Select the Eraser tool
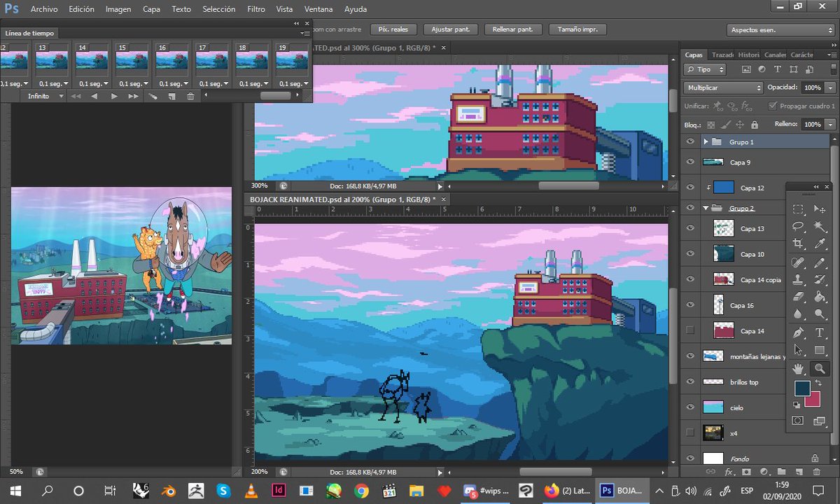The image size is (840, 504). tap(797, 297)
